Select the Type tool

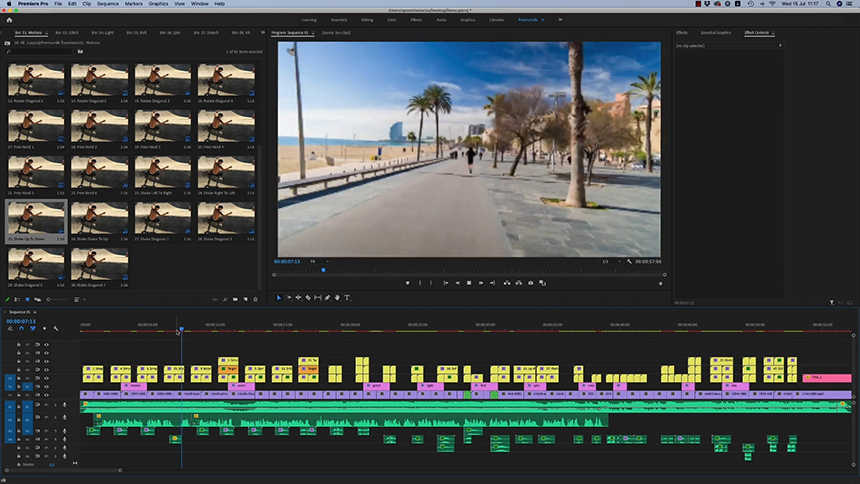click(x=347, y=297)
